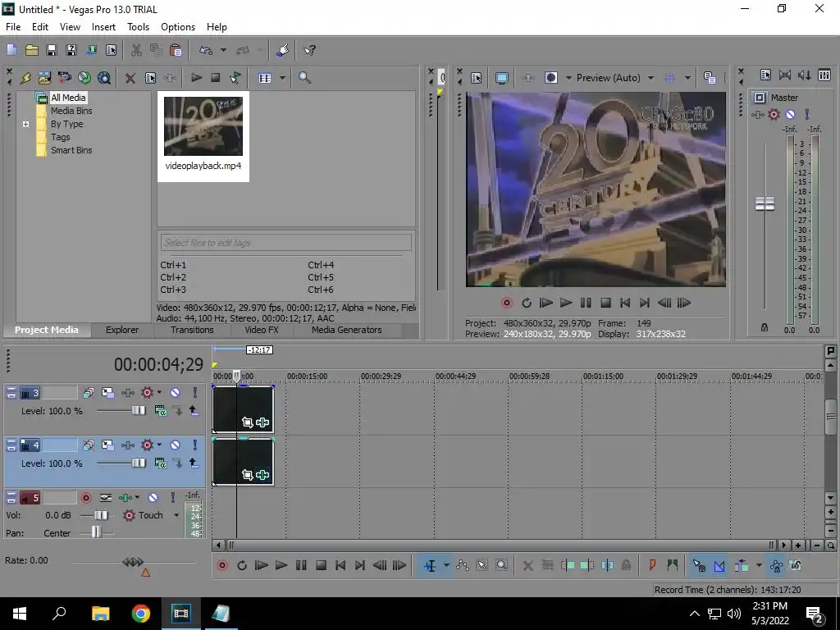Toggle Auto Crossfades button

click(x=719, y=565)
